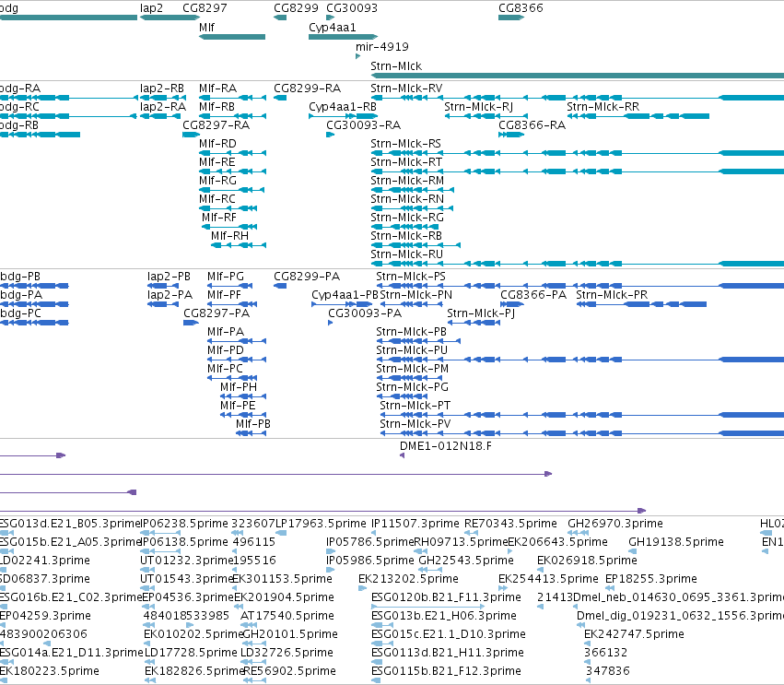Viewport: 784px width, 685px height.
Task: Click the CG30093 gene arrow
Action: click(330, 18)
